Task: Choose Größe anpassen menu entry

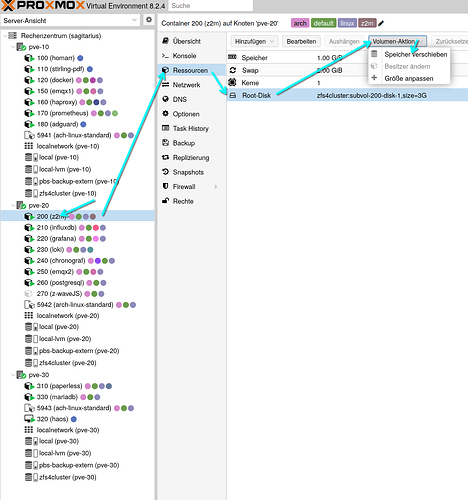Action: pyautogui.click(x=409, y=78)
